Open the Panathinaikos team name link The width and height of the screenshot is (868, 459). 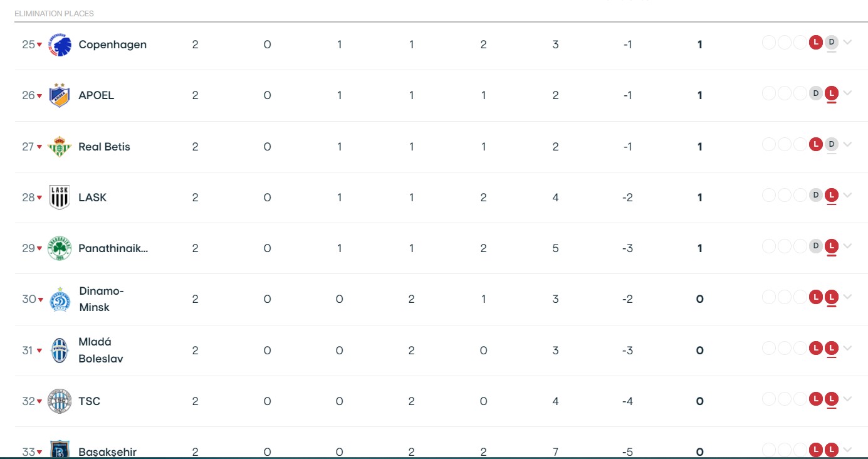point(113,248)
